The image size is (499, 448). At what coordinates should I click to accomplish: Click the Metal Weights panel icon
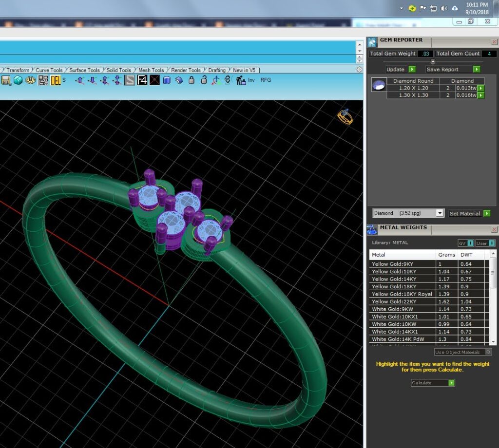[x=372, y=229]
